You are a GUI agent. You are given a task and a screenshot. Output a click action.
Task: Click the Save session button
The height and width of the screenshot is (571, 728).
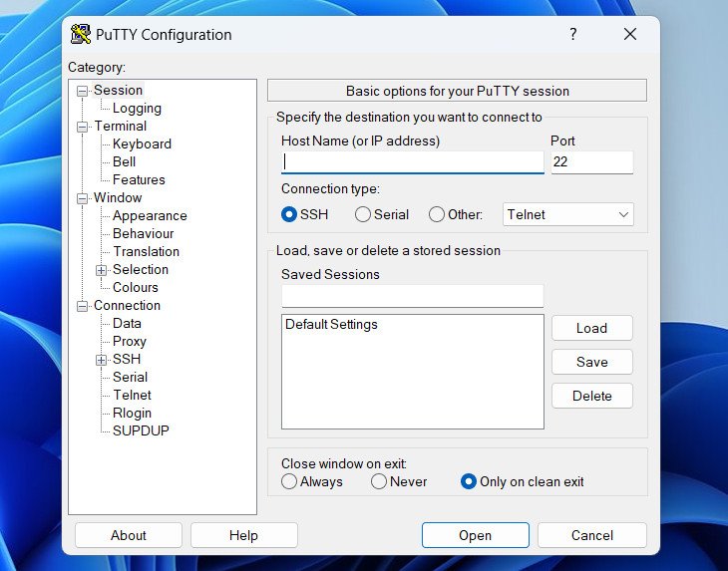(x=592, y=362)
